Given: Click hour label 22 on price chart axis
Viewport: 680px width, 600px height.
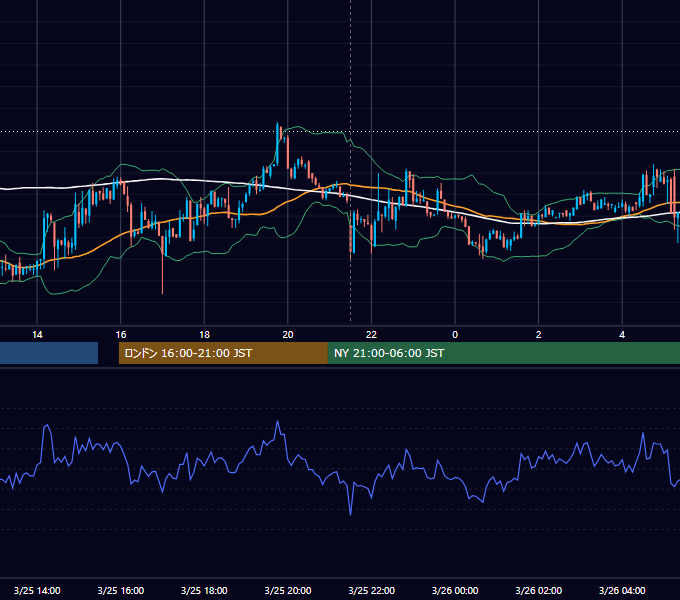Looking at the screenshot, I should 371,335.
